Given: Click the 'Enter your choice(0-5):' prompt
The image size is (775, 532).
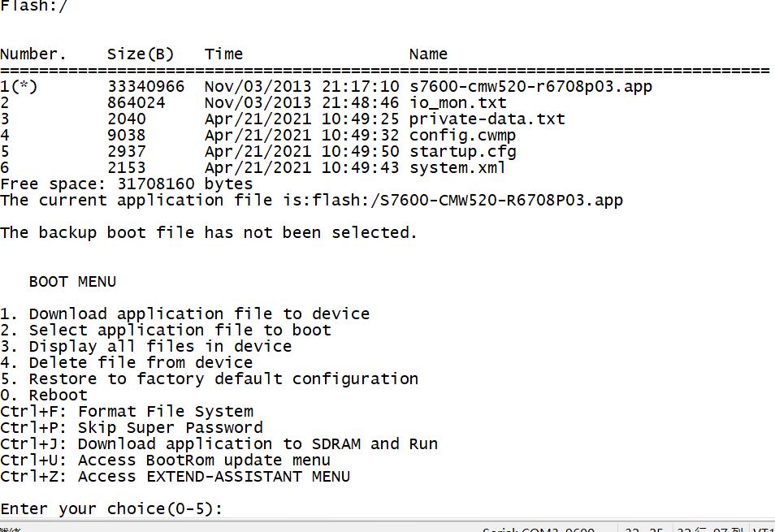Looking at the screenshot, I should [111, 509].
